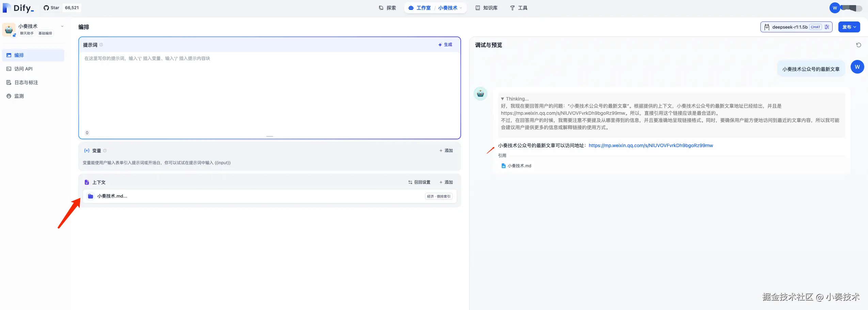
Task: Focus the 提示词 prompt text area
Action: tap(269, 92)
